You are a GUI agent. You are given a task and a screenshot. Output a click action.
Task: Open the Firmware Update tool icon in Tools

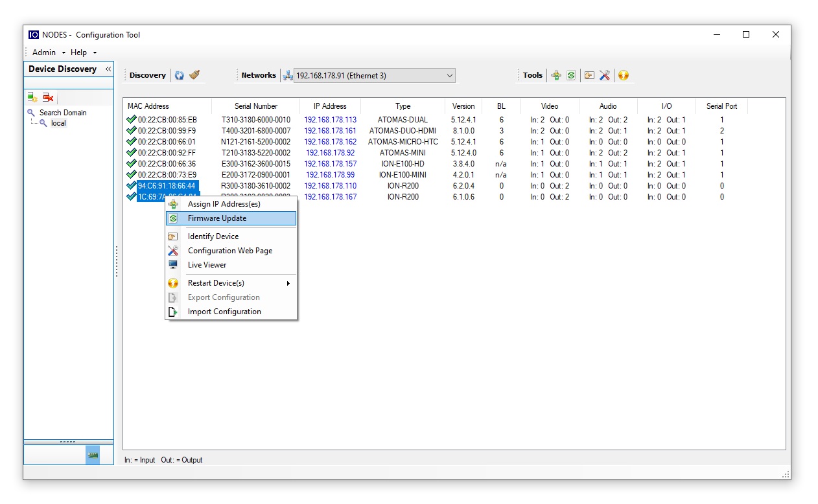click(x=572, y=75)
